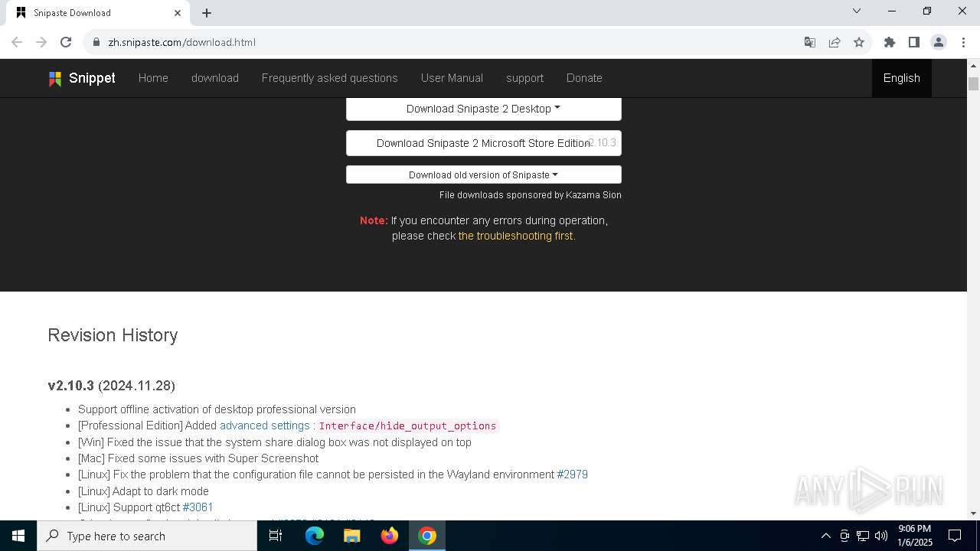This screenshot has height=551, width=980.
Task: Expand Download Snipaste 2 Desktop dropdown
Action: pyautogui.click(x=484, y=109)
